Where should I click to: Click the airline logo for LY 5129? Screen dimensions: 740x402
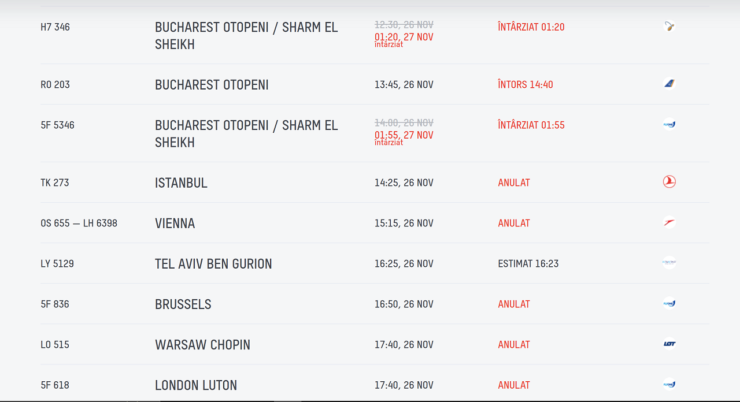(669, 262)
